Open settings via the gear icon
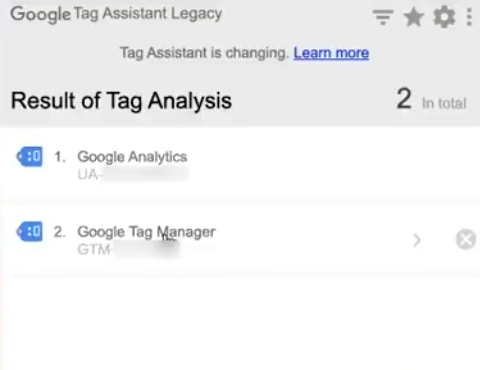480x370 pixels. [x=444, y=17]
